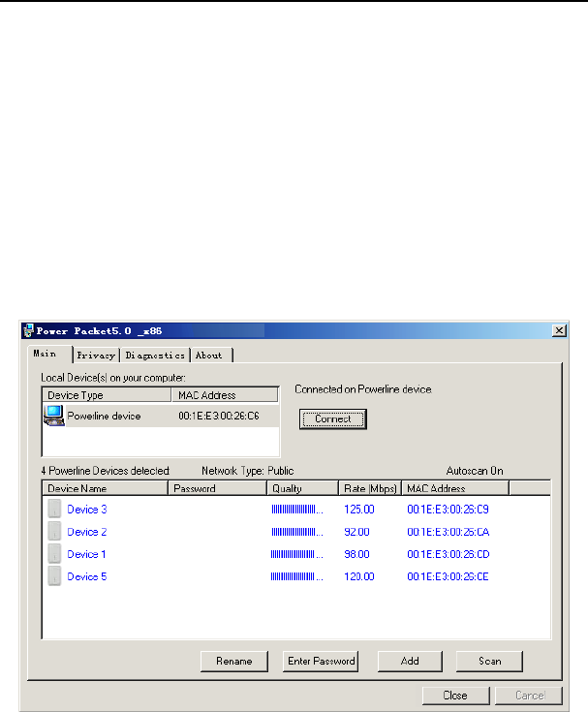Click the Rename button

pos(234,661)
